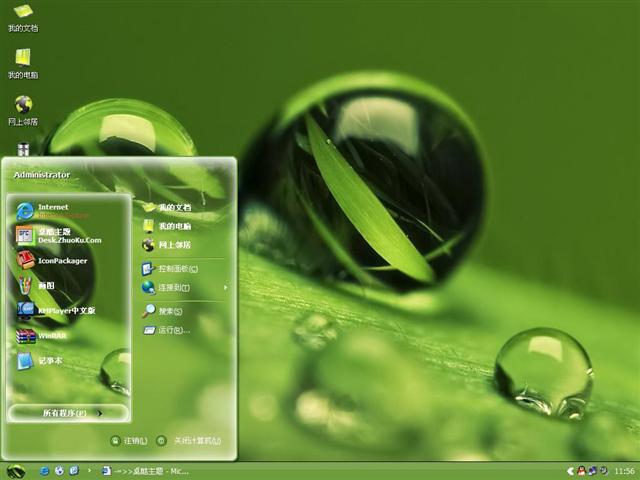Click the 关闭计算机(U) shut down button
This screenshot has height=480, width=640.
[189, 441]
